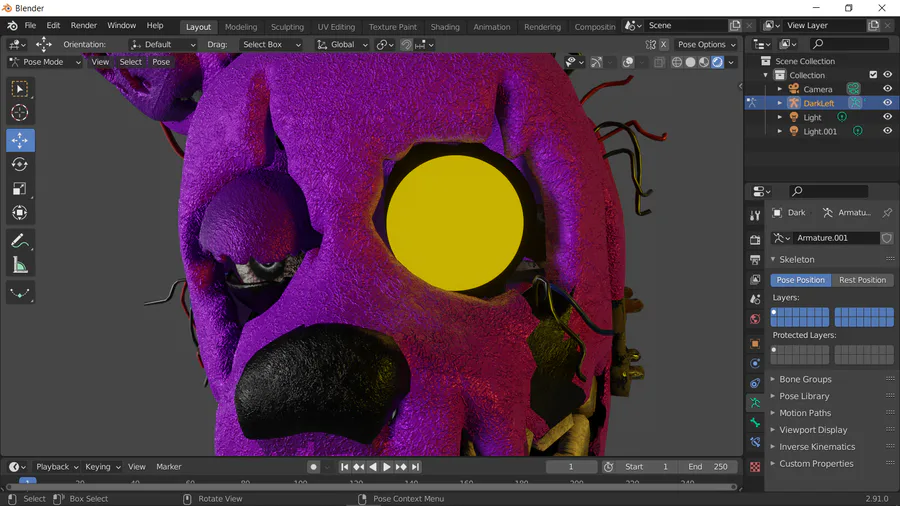900x506 pixels.
Task: Open the Object Constraints properties tab
Action: (755, 383)
